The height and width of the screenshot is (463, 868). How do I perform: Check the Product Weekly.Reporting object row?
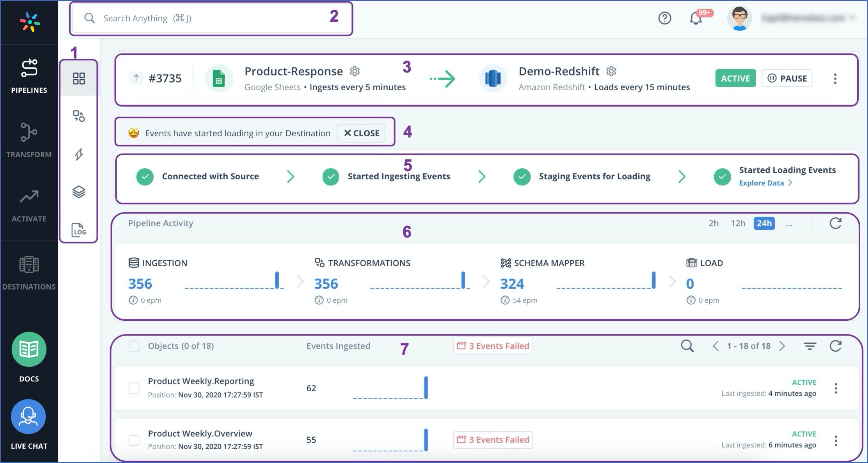tap(134, 388)
